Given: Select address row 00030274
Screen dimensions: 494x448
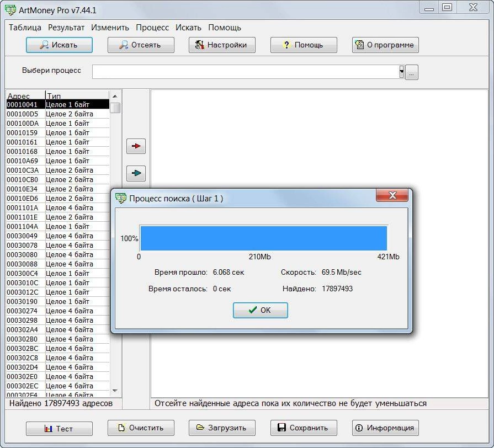Looking at the screenshot, I should tap(58, 311).
